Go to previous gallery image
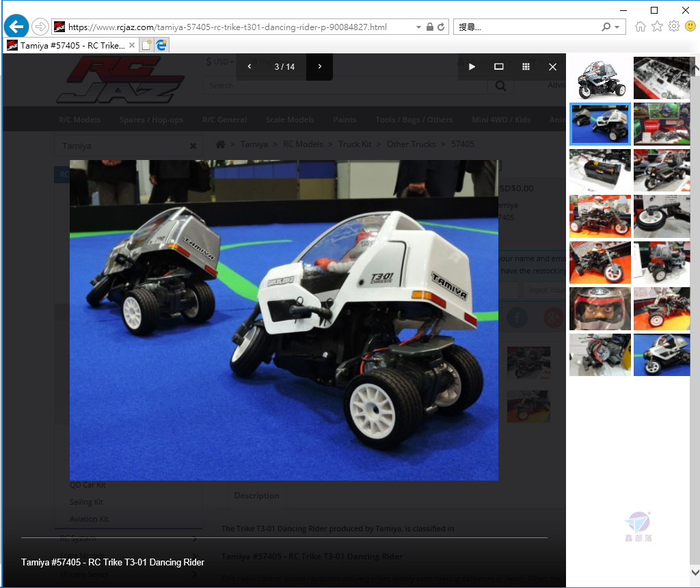 [x=250, y=66]
